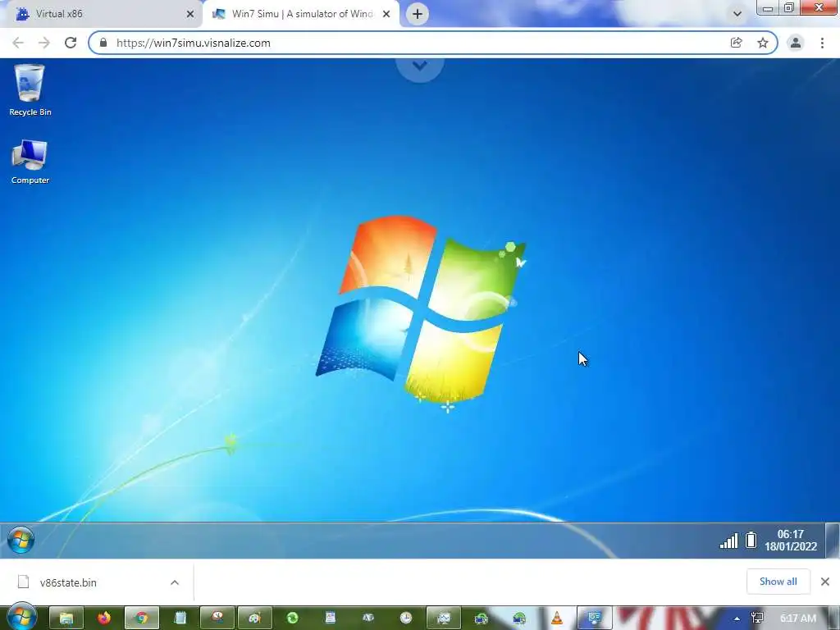This screenshot has width=840, height=630.
Task: Click the simulated Windows 7 Start orb
Action: pyautogui.click(x=21, y=540)
